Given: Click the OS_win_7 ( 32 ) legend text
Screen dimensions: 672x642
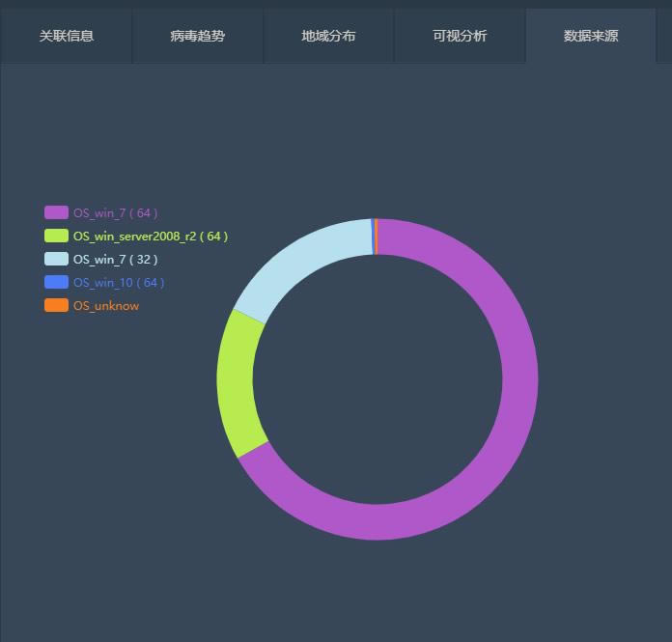Looking at the screenshot, I should pyautogui.click(x=115, y=260).
